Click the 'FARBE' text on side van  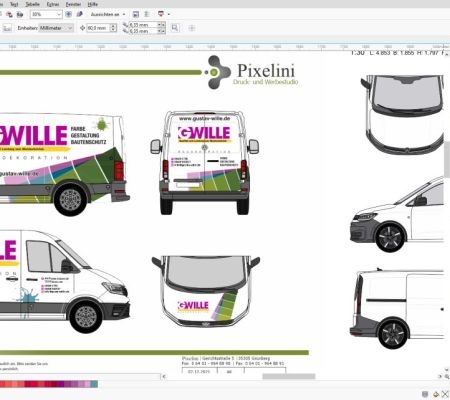[x=78, y=129]
